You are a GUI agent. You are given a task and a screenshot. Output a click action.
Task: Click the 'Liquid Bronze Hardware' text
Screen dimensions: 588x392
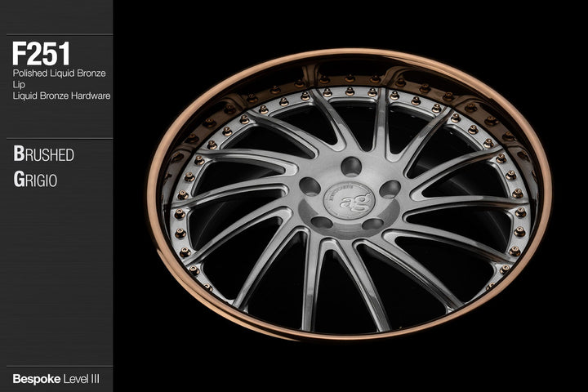point(61,96)
